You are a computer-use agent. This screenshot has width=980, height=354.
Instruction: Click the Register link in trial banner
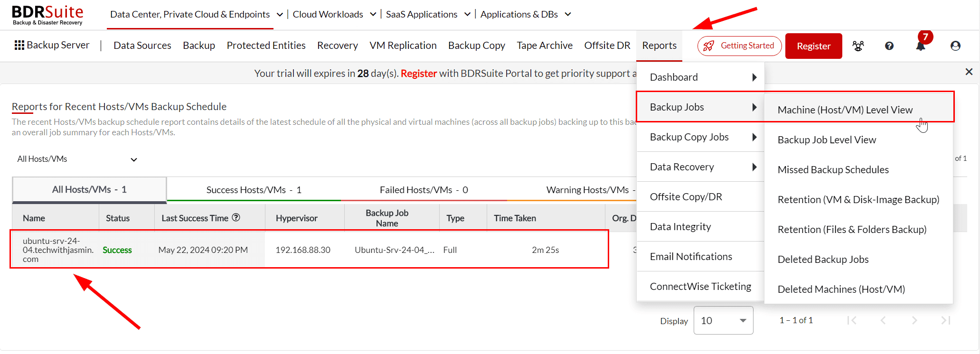pyautogui.click(x=419, y=74)
